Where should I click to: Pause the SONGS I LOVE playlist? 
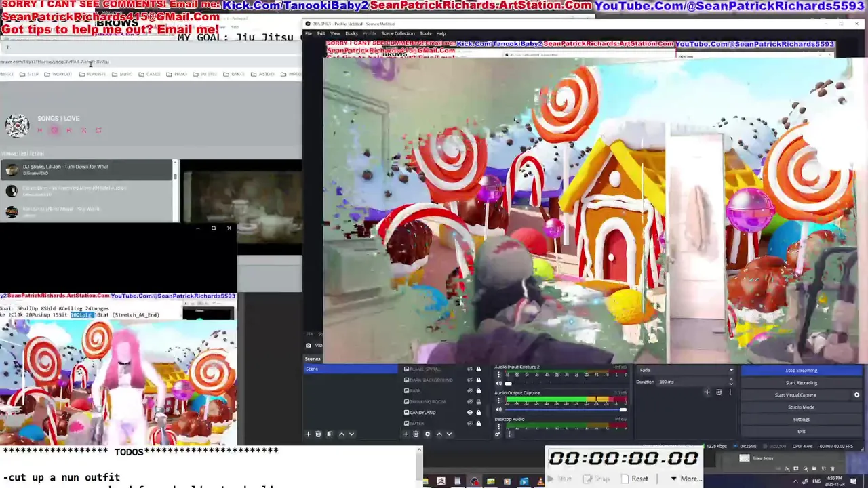54,130
